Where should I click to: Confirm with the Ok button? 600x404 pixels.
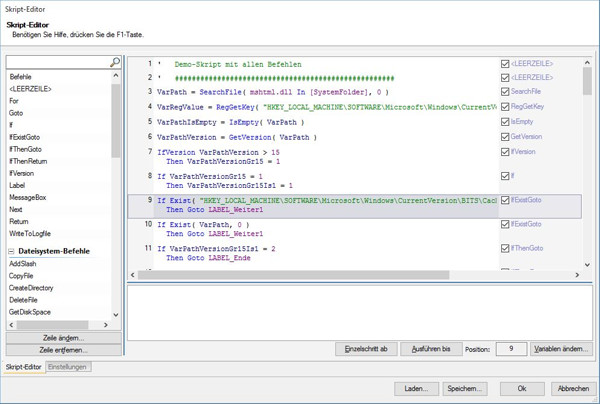(x=522, y=389)
